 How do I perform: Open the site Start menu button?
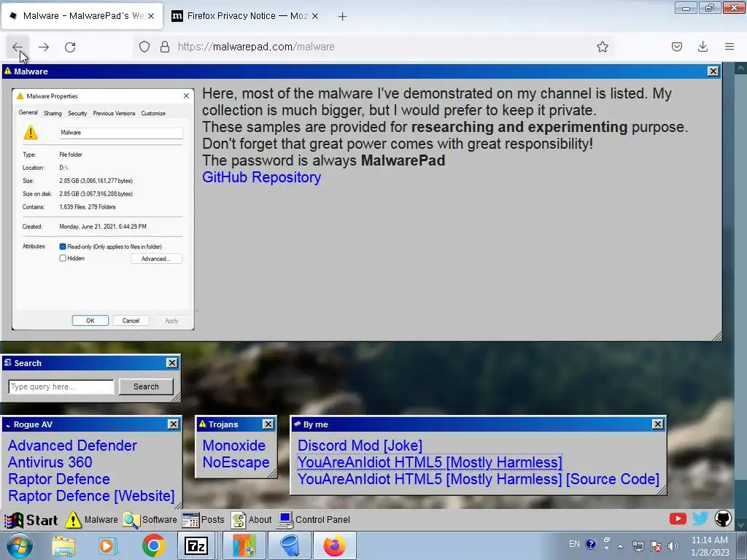pyautogui.click(x=31, y=519)
